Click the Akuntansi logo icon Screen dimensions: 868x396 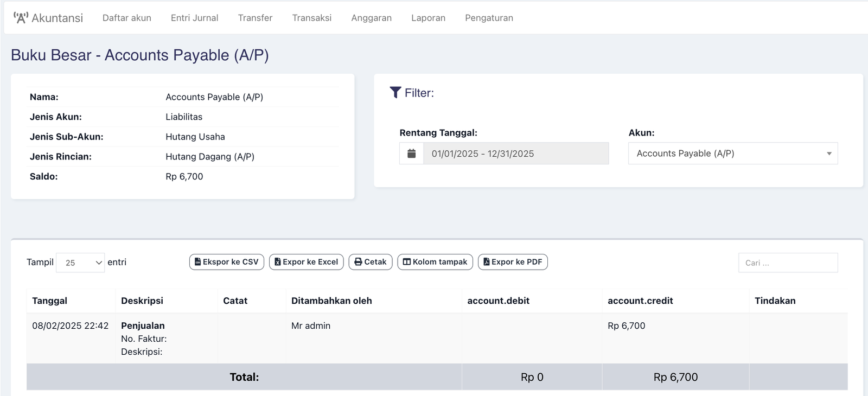click(x=21, y=18)
